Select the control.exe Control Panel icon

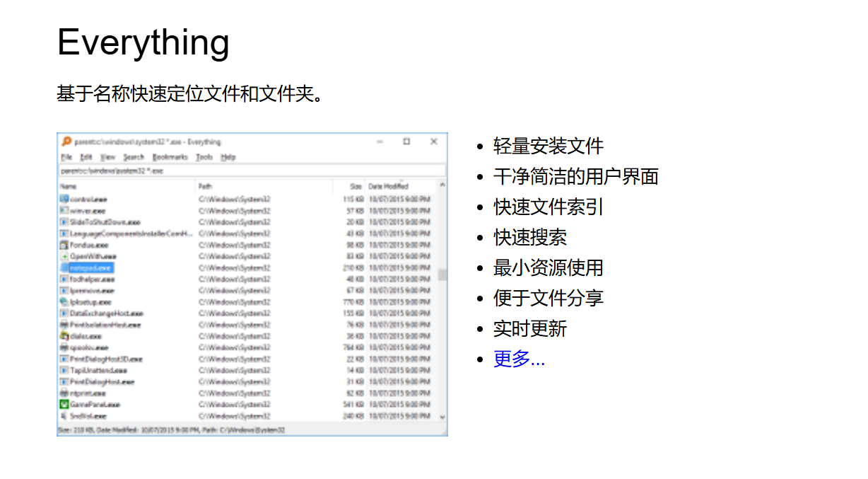[x=64, y=200]
